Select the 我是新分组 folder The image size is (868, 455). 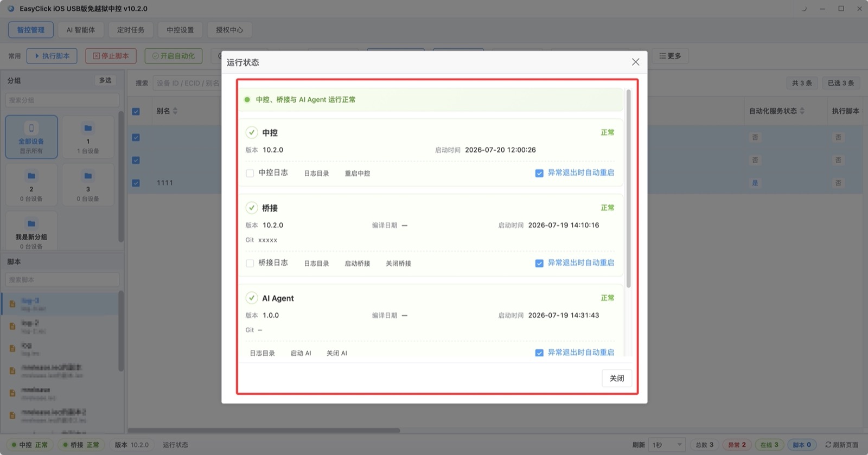(x=31, y=232)
